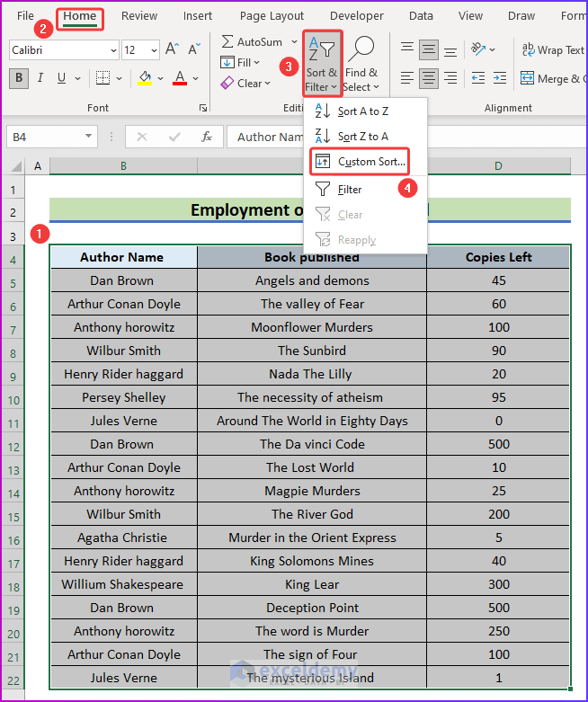588x702 pixels.
Task: Click the Author Name header cell
Action: pos(124,257)
